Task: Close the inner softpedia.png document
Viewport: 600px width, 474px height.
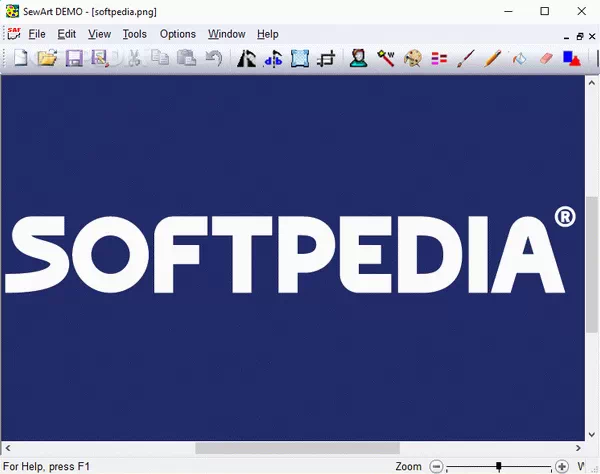Action: coord(592,36)
